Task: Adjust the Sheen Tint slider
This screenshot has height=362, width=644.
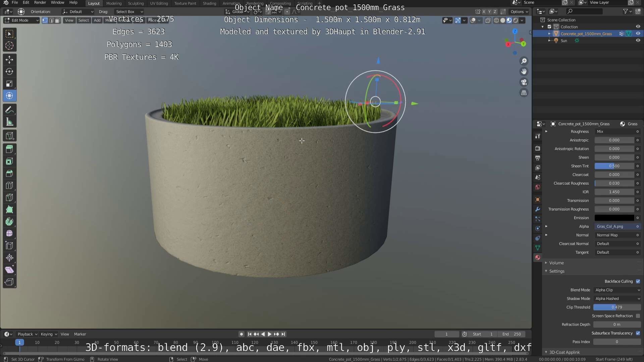Action: (x=614, y=166)
